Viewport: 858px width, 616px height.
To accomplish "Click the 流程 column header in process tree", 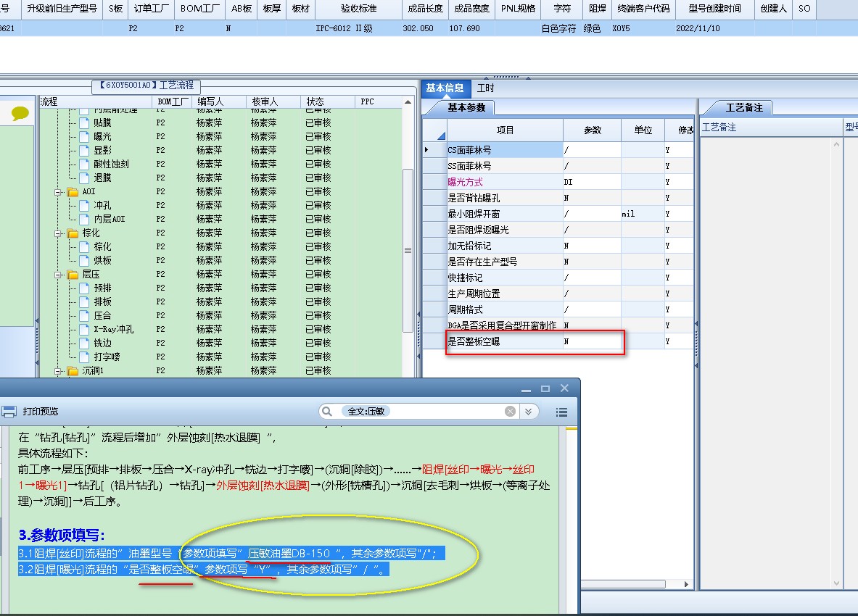I will coord(96,101).
